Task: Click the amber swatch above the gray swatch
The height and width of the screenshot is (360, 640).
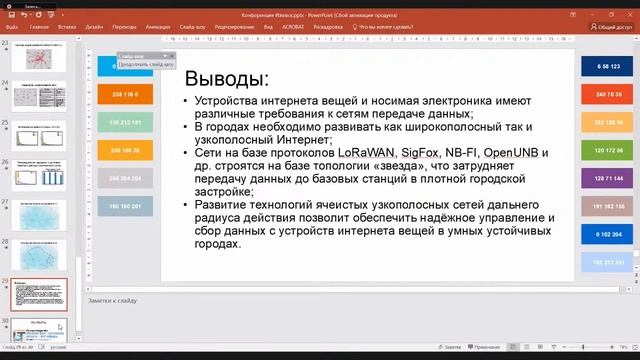Action: tap(125, 150)
